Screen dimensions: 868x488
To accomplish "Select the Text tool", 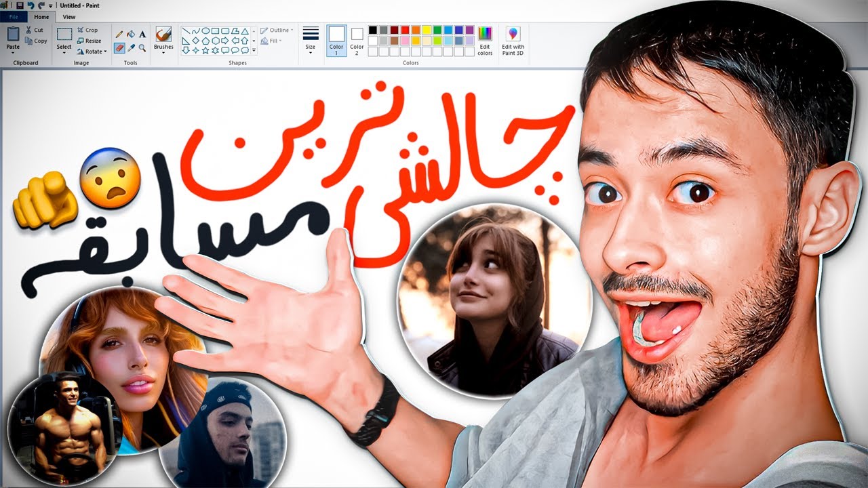I will (142, 33).
